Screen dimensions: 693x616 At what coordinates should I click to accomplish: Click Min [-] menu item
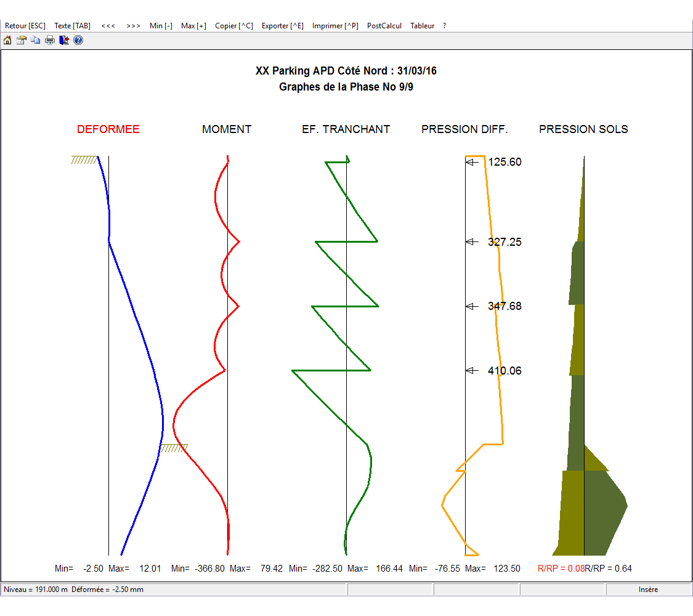tap(161, 26)
